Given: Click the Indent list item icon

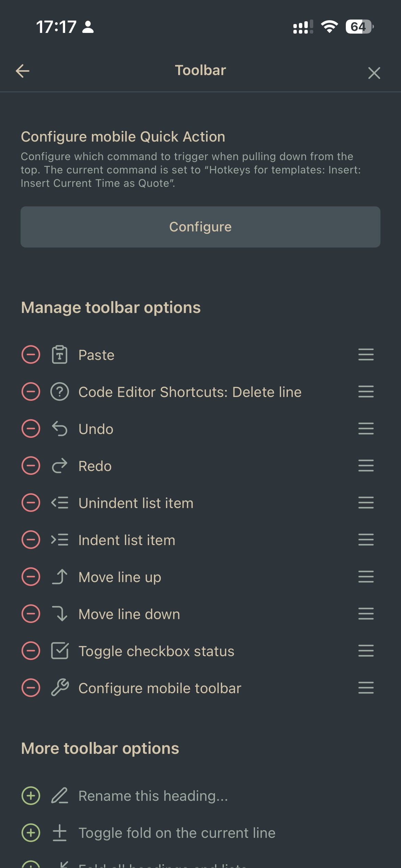Looking at the screenshot, I should coord(59,540).
